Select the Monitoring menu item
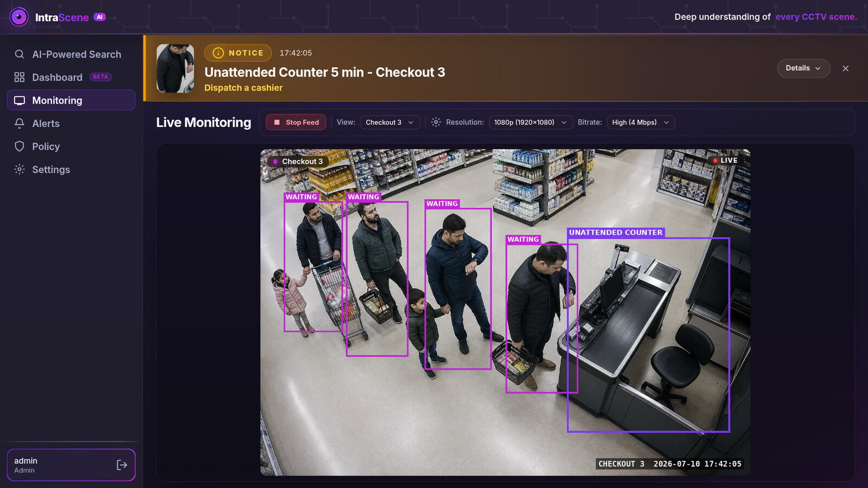This screenshot has width=868, height=488. coord(71,100)
